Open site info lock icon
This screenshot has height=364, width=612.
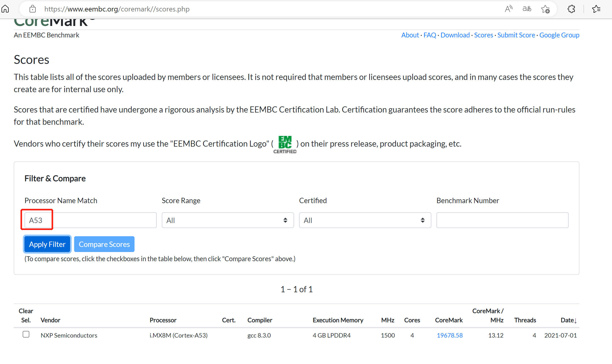pyautogui.click(x=32, y=9)
